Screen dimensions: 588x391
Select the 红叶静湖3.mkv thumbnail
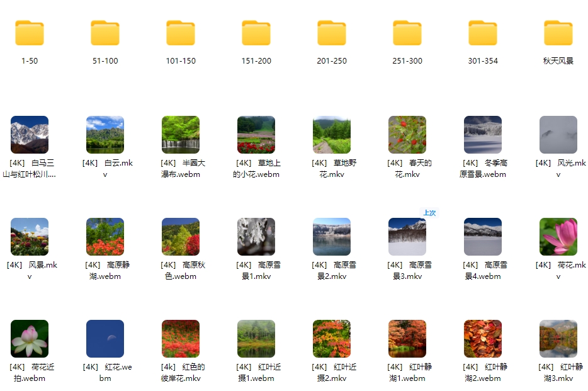[558, 339]
